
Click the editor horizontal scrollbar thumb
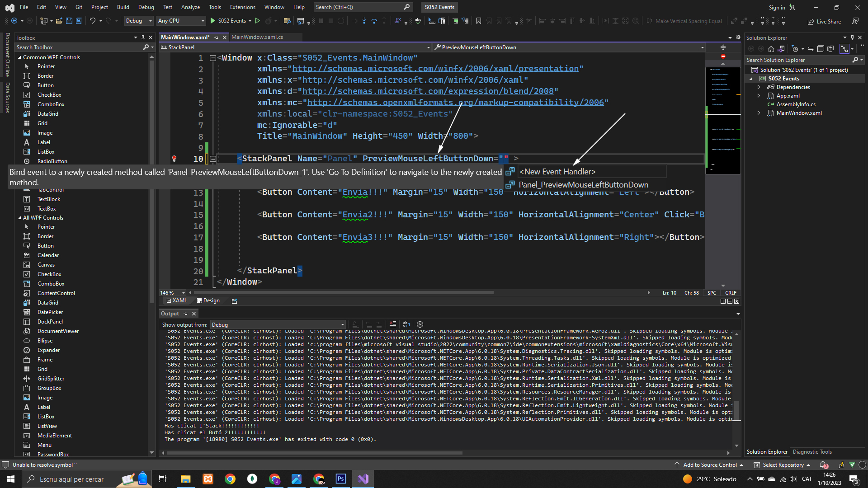(x=344, y=293)
